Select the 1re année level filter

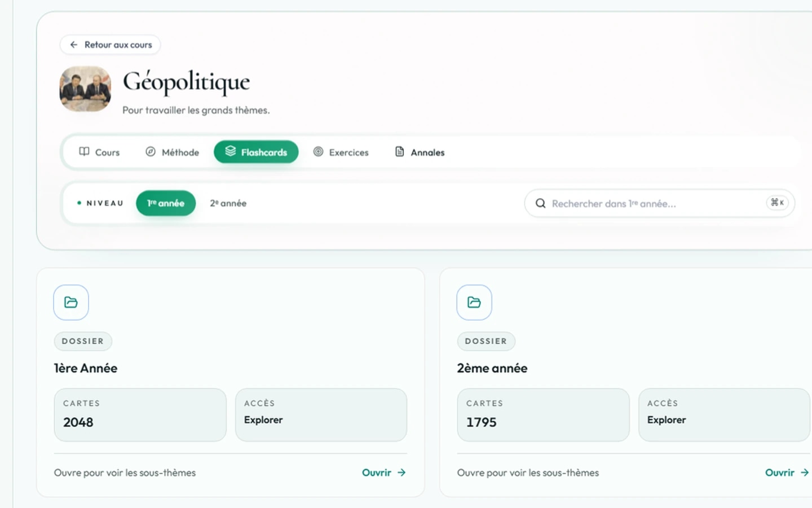(166, 203)
